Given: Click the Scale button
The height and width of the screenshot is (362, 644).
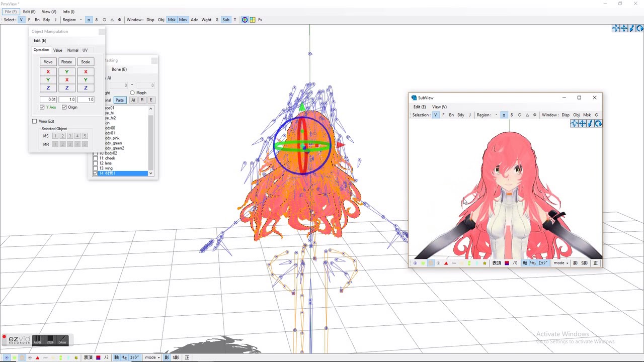Looking at the screenshot, I should [x=86, y=62].
